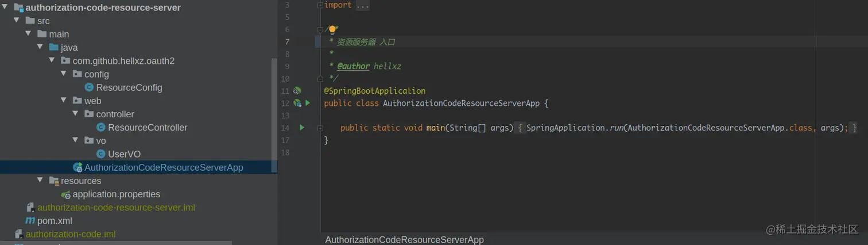The width and height of the screenshot is (868, 245).
Task: Collapse the controller package arrow
Action: (75, 113)
